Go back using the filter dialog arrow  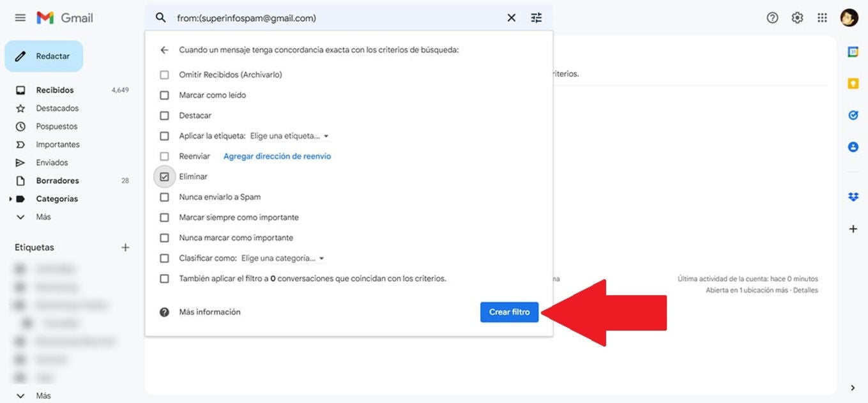point(164,50)
